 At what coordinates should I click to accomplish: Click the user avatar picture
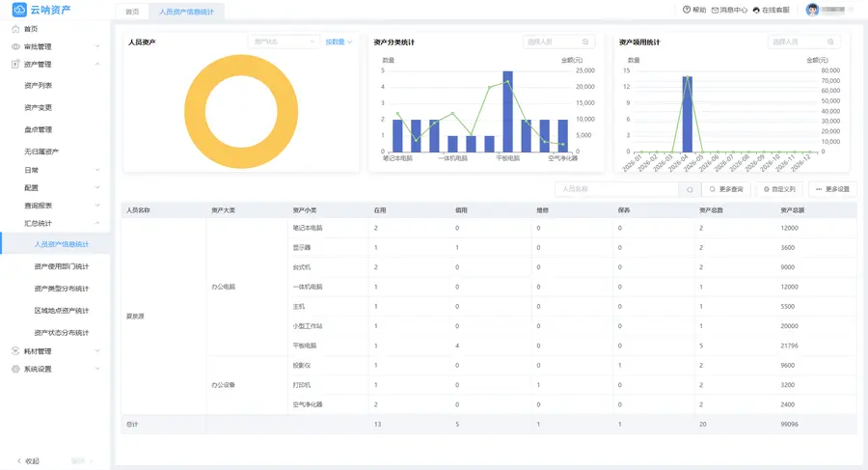point(812,10)
